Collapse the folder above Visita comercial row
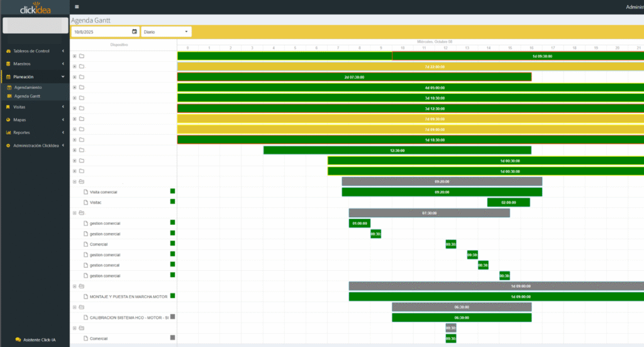This screenshot has width=644, height=347. click(x=74, y=181)
